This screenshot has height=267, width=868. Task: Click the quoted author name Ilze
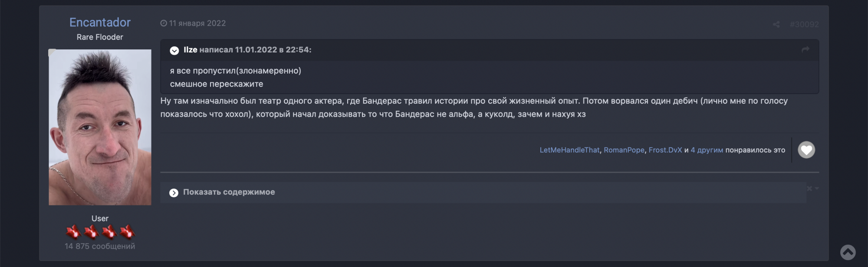[190, 50]
